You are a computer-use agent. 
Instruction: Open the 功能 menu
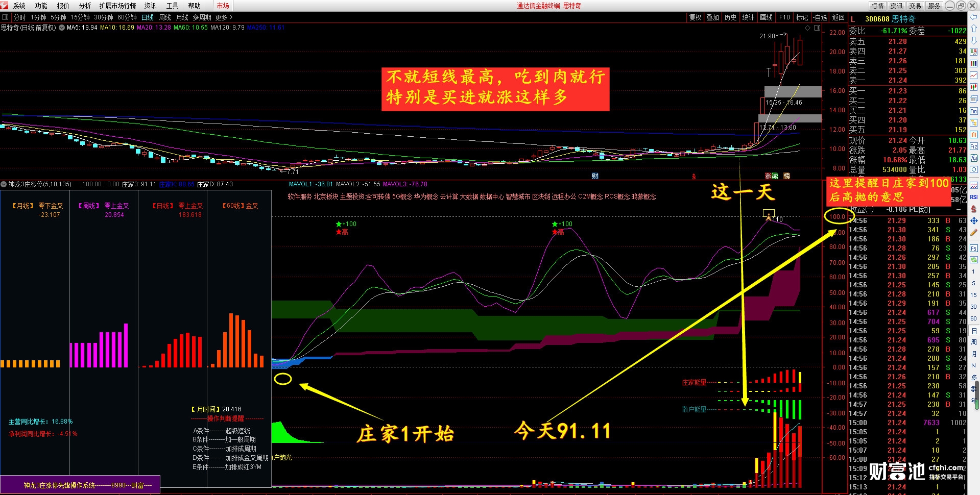pos(41,6)
